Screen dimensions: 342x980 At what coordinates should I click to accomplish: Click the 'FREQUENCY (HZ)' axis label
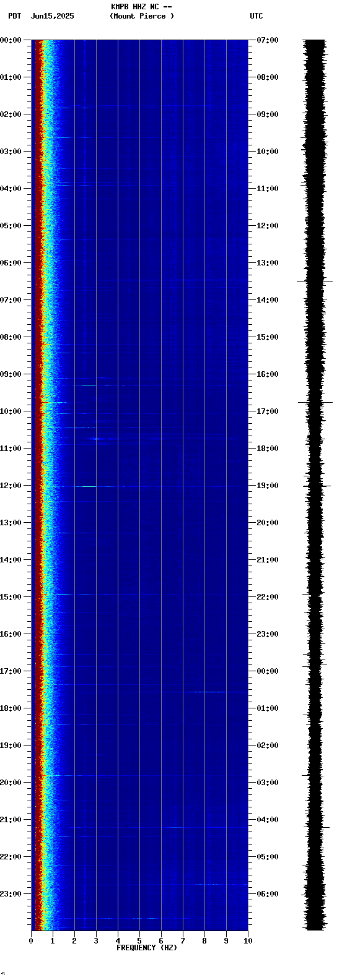147,948
